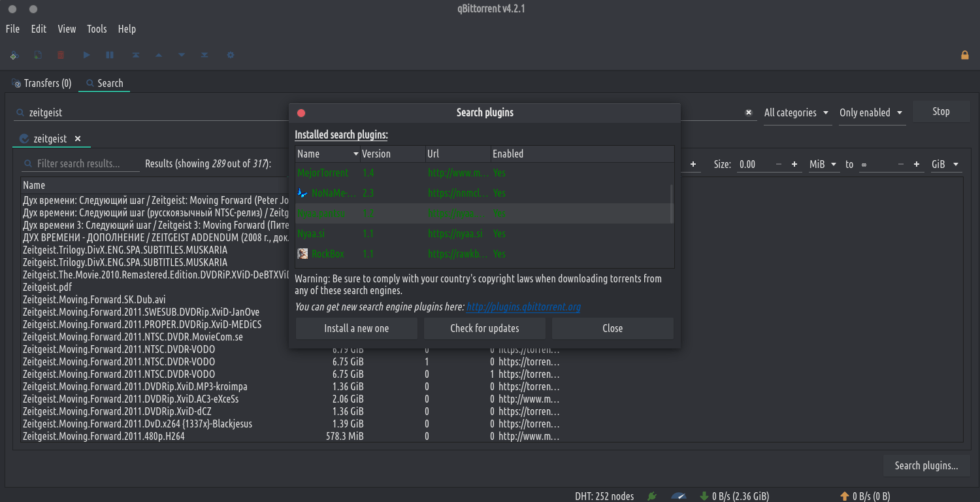Toggle alternative speed limits speedometer icon
Viewport: 980px width, 502px height.
coord(679,496)
